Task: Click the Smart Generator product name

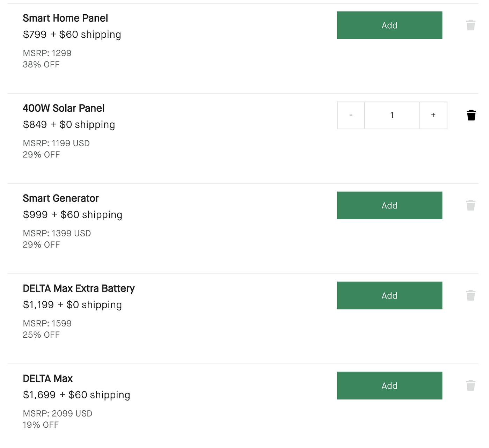Action: point(61,198)
